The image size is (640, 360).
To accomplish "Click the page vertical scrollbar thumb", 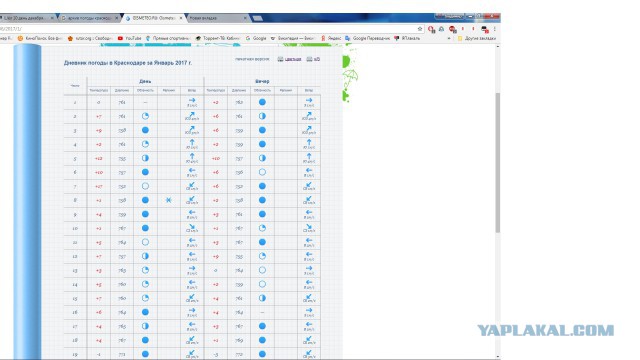I will pos(498,163).
